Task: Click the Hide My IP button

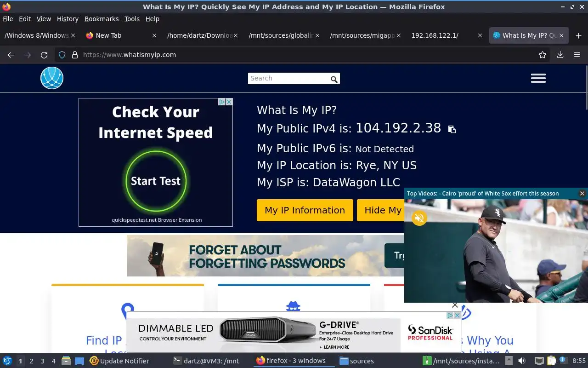Action: pyautogui.click(x=380, y=210)
